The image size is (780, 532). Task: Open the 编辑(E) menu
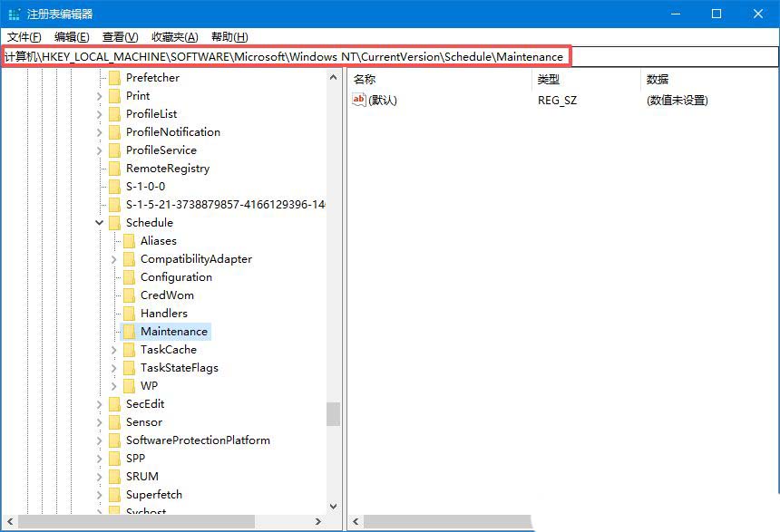(x=72, y=37)
